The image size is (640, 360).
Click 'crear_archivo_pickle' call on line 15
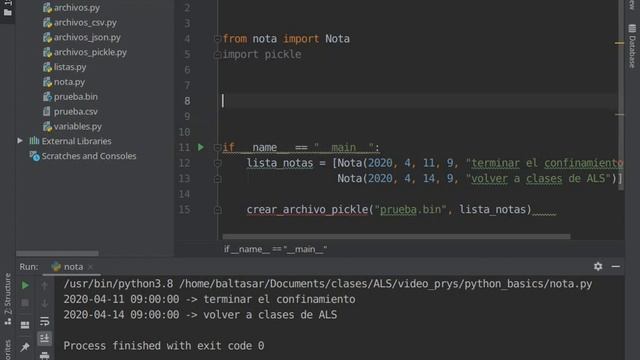coord(307,210)
